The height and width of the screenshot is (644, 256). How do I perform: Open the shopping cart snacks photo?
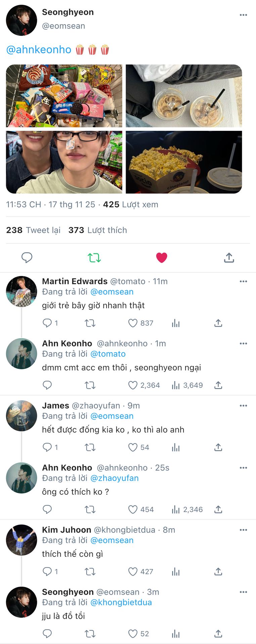(x=64, y=96)
